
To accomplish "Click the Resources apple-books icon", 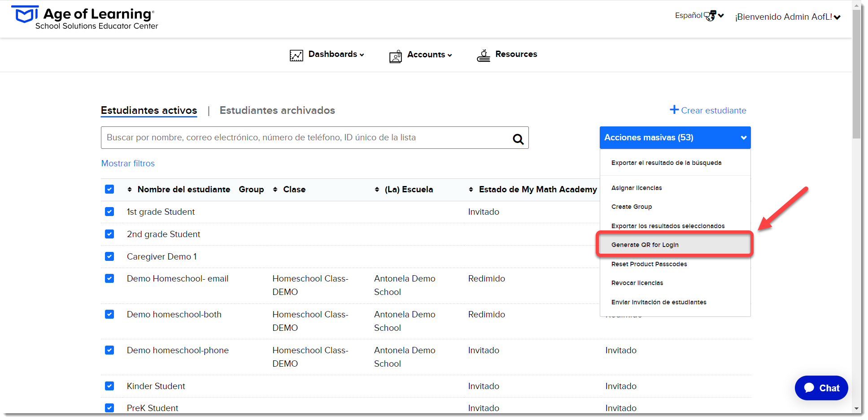I will coord(484,56).
